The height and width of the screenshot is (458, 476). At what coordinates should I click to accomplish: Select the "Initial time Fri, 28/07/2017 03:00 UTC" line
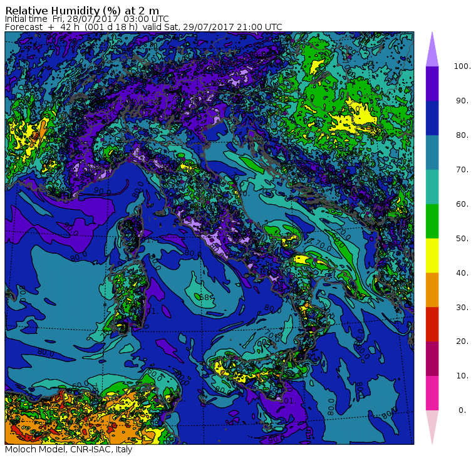click(x=87, y=19)
